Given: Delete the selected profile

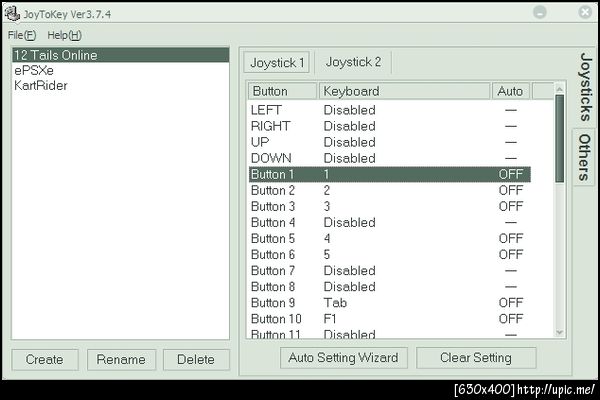Looking at the screenshot, I should 196,360.
